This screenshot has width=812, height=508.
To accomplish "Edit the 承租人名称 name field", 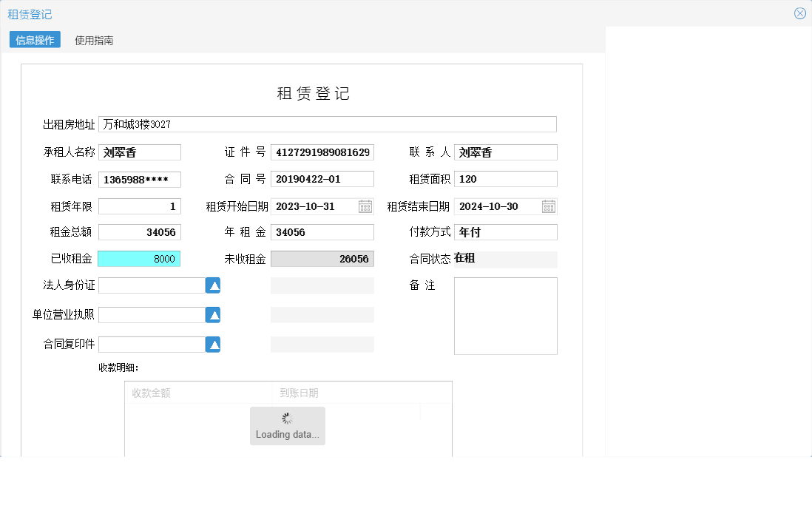I will pyautogui.click(x=139, y=152).
